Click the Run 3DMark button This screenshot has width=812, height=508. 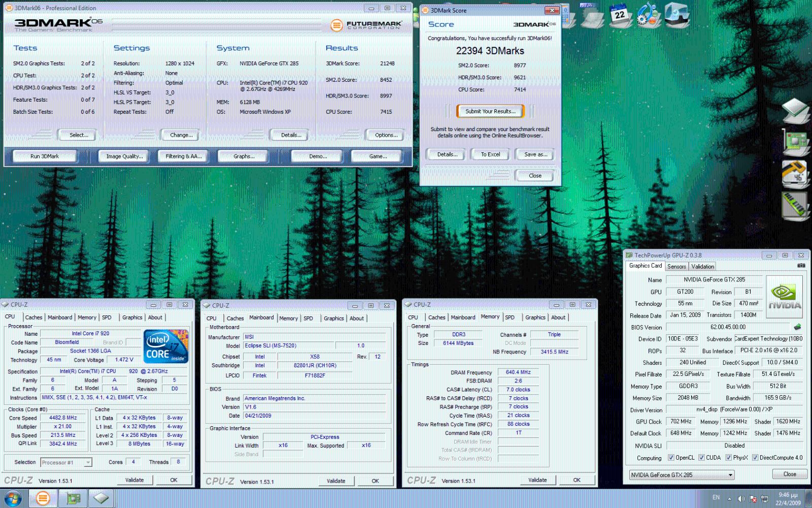tap(45, 156)
